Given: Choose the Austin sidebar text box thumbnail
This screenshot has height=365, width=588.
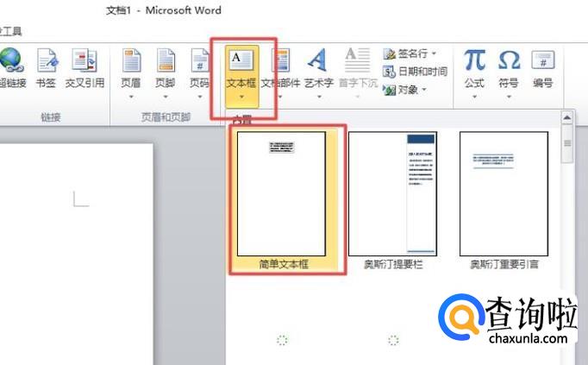Looking at the screenshot, I should point(392,193).
